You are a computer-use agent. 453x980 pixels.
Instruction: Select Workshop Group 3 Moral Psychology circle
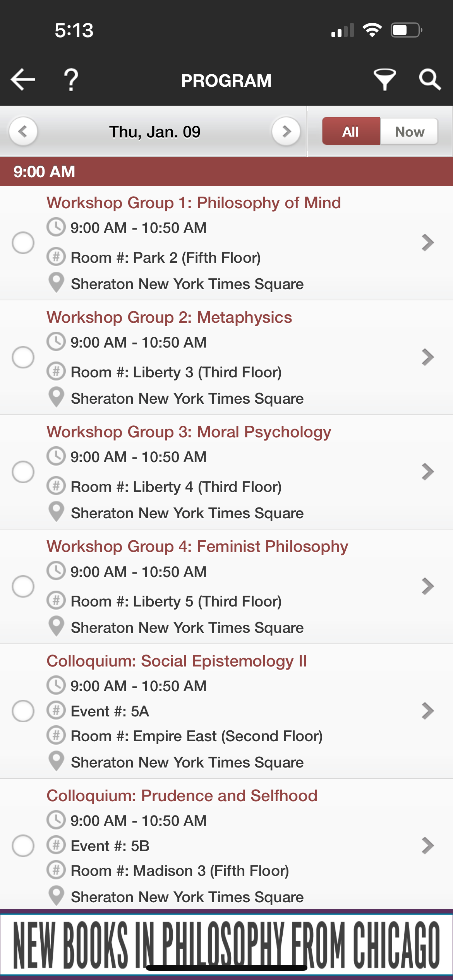(x=23, y=472)
